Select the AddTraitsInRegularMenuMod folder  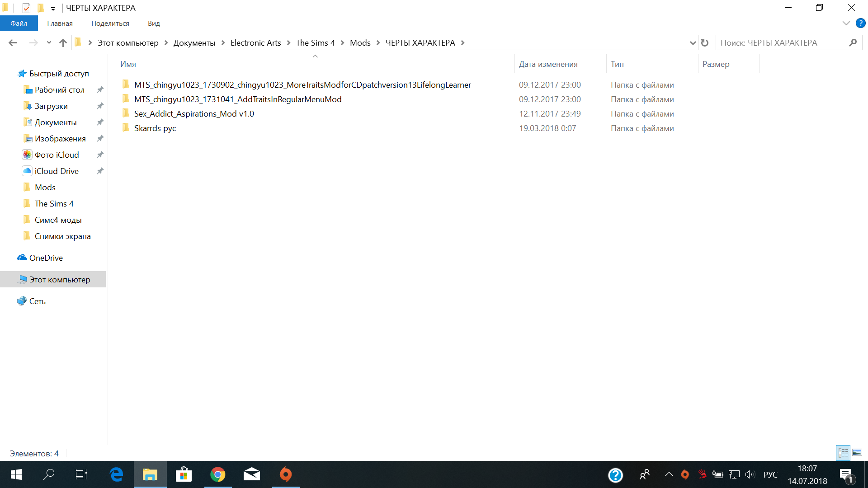point(238,99)
